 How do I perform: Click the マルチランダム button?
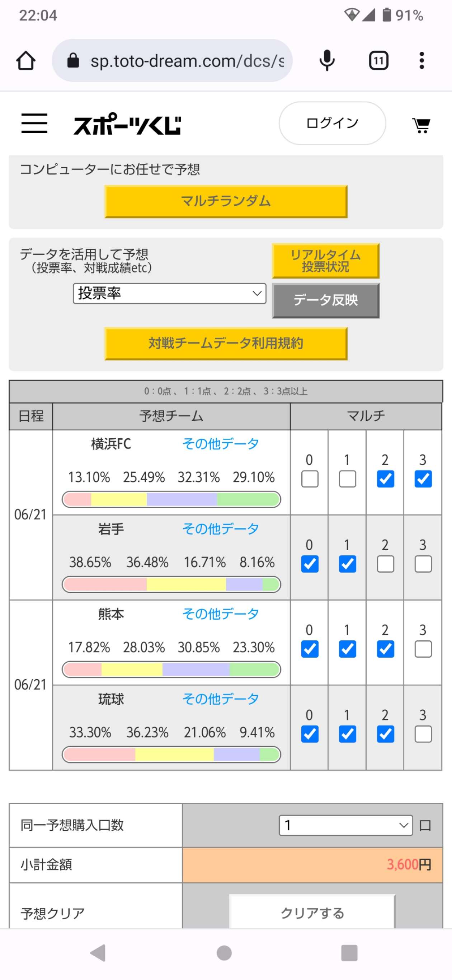tap(226, 201)
